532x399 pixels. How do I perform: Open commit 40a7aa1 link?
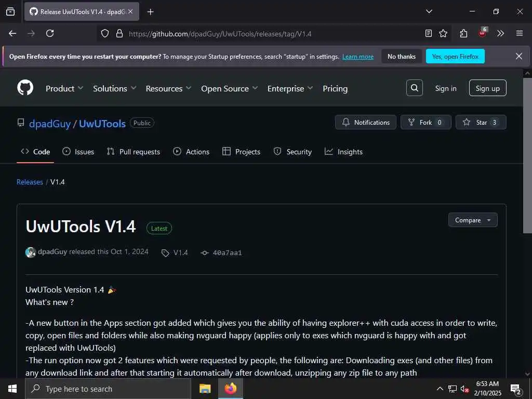pos(221,253)
